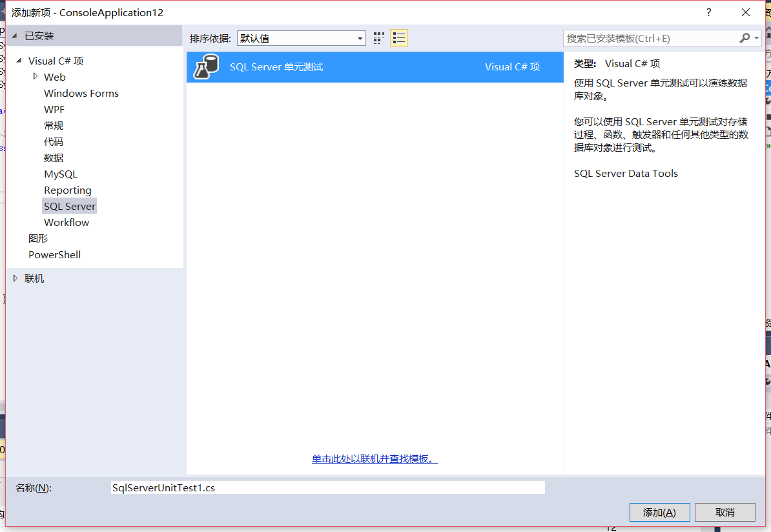Viewport: 771px width, 532px height.
Task: Switch to small icons view
Action: point(378,38)
